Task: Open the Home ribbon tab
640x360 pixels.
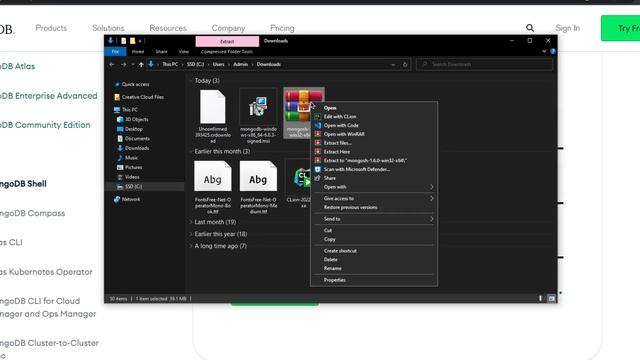Action: click(138, 51)
